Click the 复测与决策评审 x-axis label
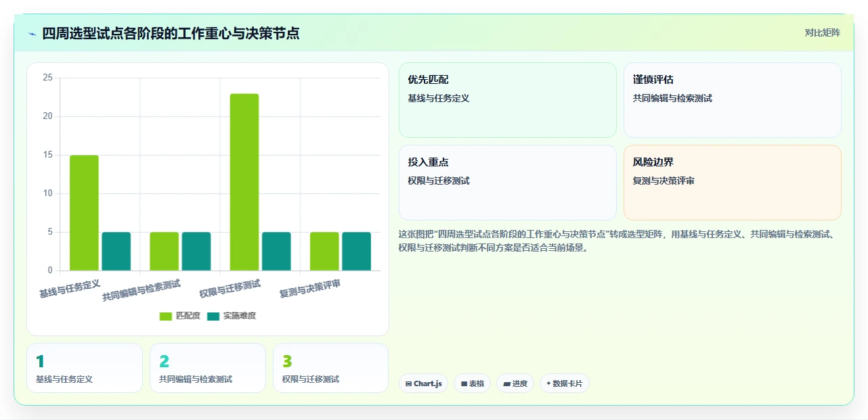 coord(310,289)
